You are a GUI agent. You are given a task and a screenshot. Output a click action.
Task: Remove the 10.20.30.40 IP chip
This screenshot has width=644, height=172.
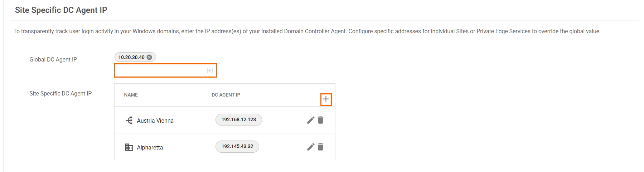pos(149,57)
